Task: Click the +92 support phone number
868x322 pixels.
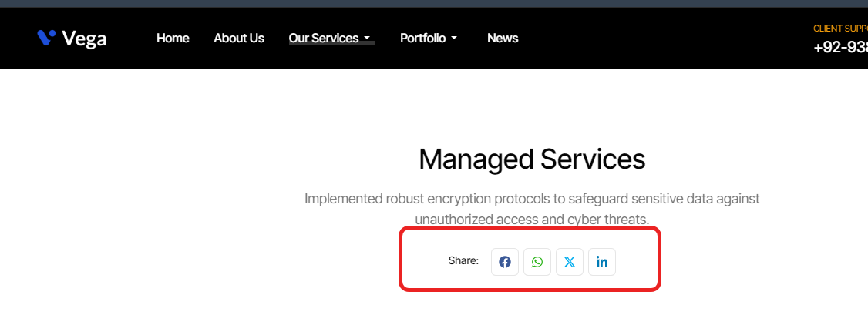Action: click(840, 47)
